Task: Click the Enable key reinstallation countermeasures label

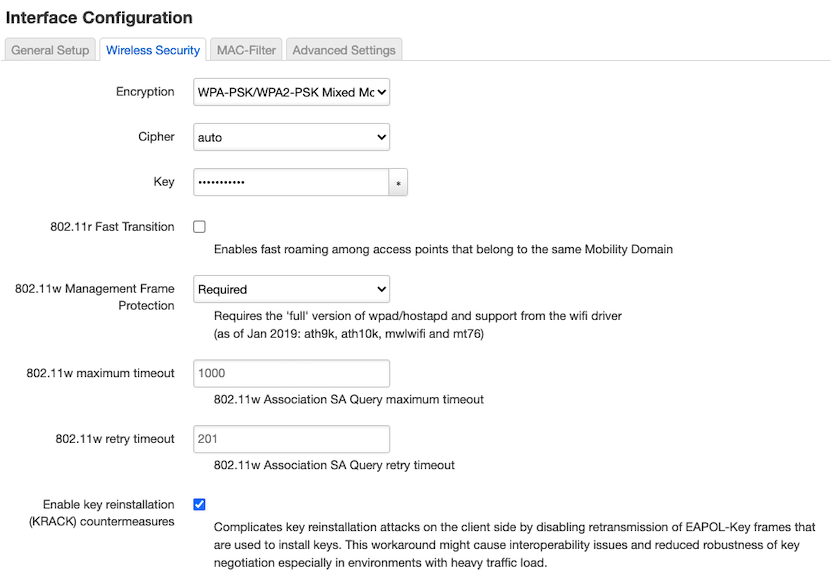Action: [109, 513]
